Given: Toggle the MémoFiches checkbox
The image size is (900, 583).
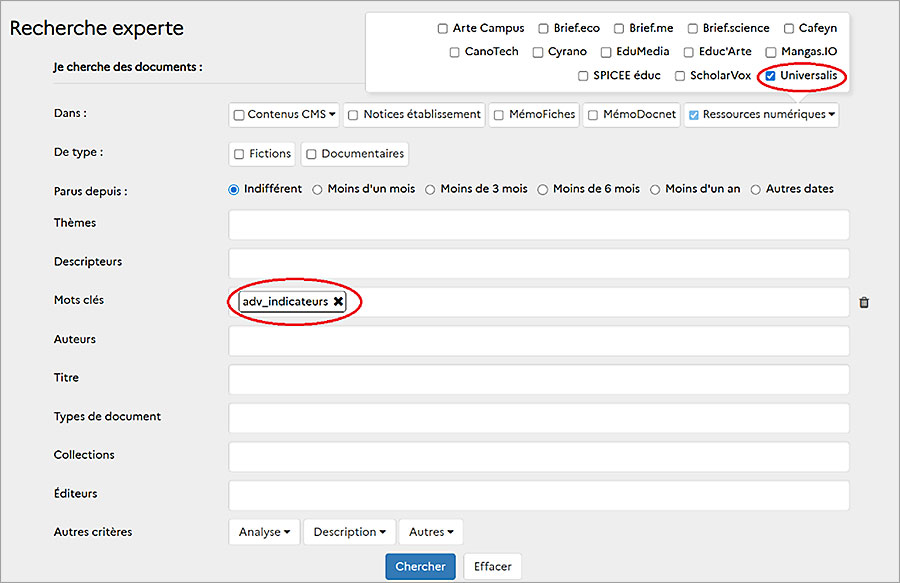Looking at the screenshot, I should (x=499, y=115).
